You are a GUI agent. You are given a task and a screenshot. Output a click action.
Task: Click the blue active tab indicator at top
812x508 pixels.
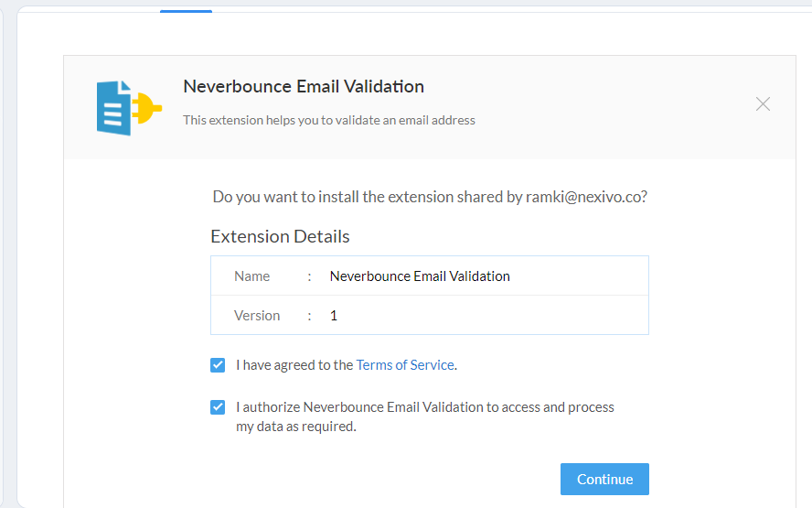pos(186,11)
